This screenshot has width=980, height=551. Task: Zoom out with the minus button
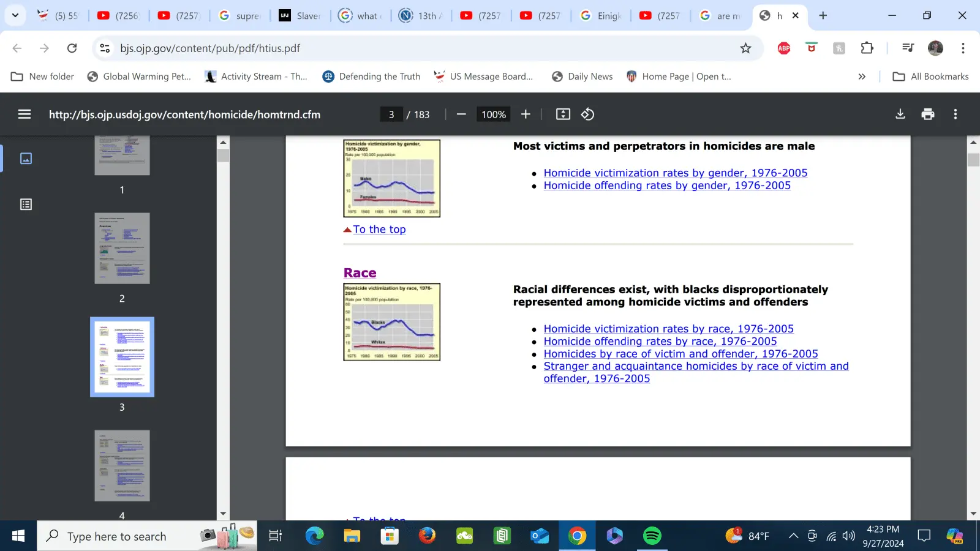461,114
